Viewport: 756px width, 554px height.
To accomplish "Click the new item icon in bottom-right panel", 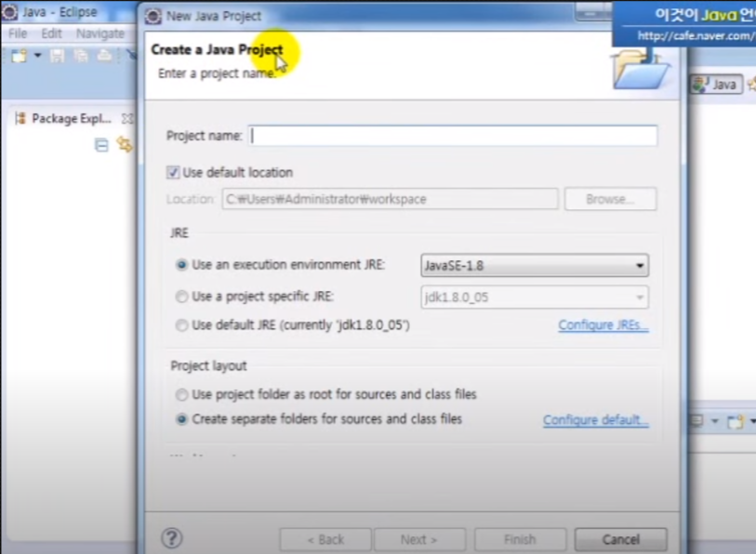I will pyautogui.click(x=736, y=422).
